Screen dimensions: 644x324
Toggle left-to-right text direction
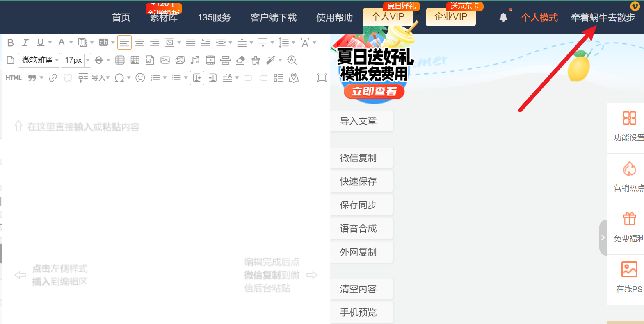tap(197, 78)
